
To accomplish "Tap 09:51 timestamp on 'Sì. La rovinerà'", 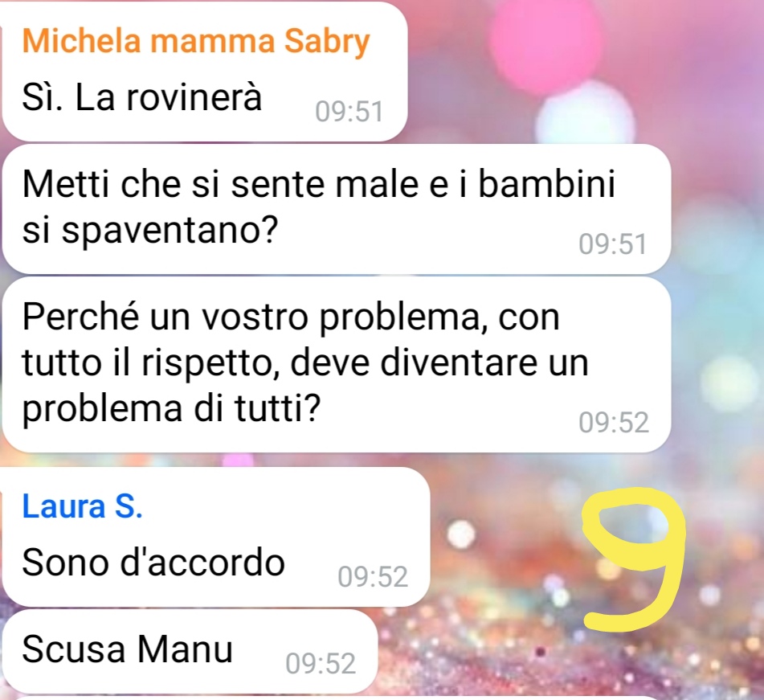I will pyautogui.click(x=349, y=112).
